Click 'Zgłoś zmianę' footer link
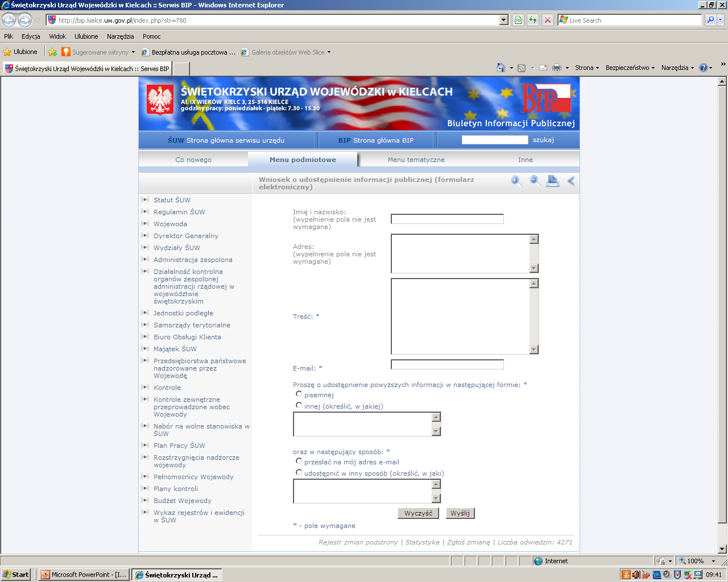728x582 pixels. [469, 542]
